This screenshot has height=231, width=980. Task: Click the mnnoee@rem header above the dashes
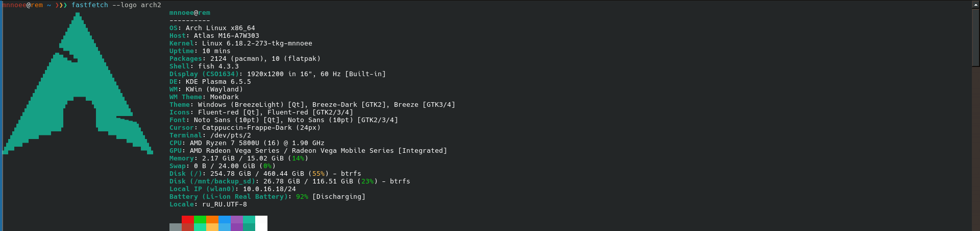tap(189, 13)
